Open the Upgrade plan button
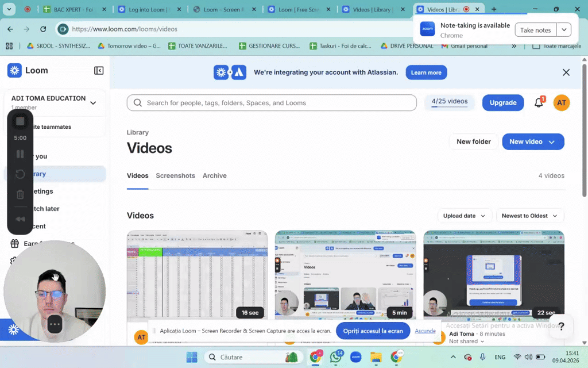This screenshot has height=368, width=588. [x=503, y=102]
